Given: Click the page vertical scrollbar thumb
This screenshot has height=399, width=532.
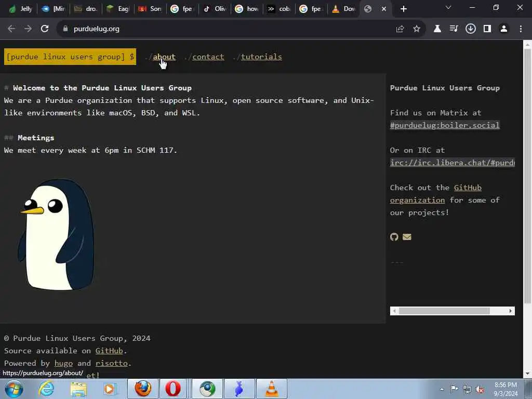Looking at the screenshot, I should tap(527, 176).
